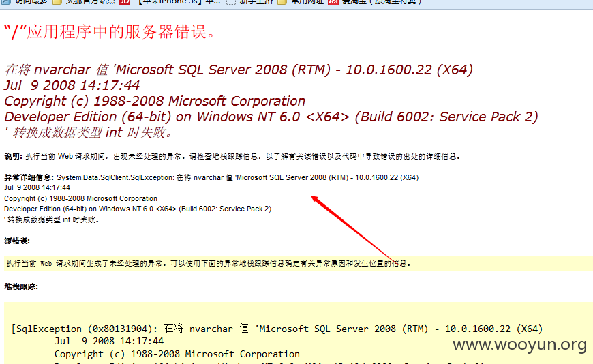This screenshot has height=364, width=593.
Task: Click the red heading "/"应用程序中的服务器错误
Action: [x=110, y=32]
